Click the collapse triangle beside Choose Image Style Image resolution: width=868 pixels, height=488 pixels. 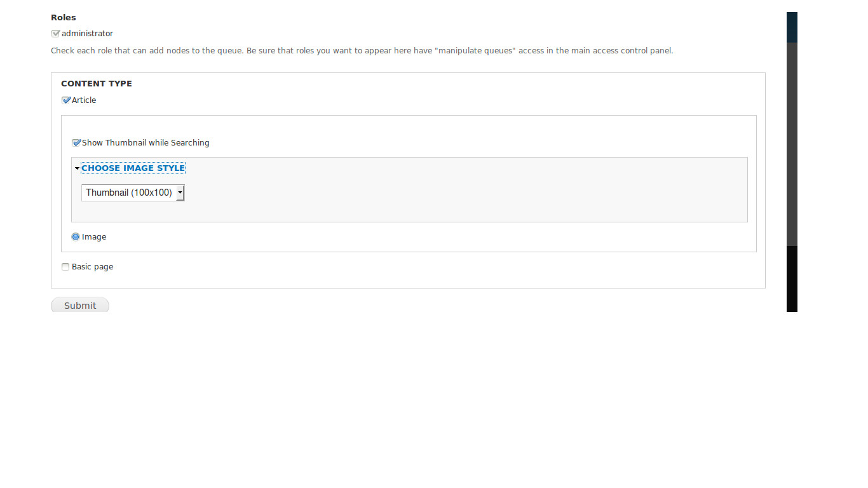click(77, 168)
